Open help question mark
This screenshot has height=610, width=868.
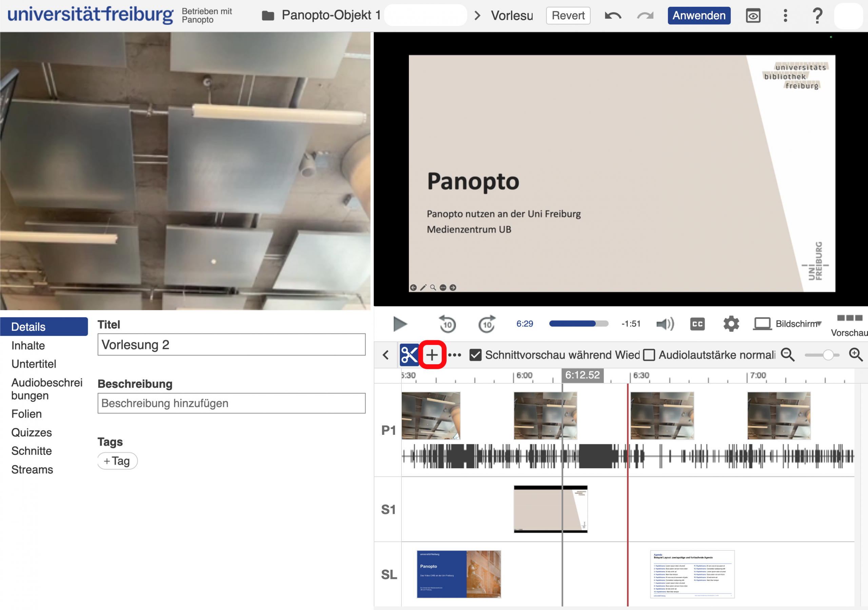817,16
